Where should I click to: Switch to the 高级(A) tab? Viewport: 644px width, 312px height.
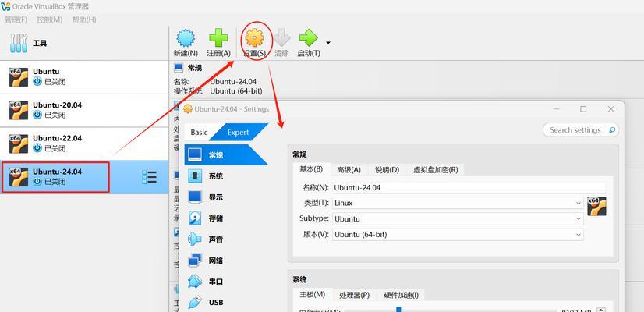point(349,169)
